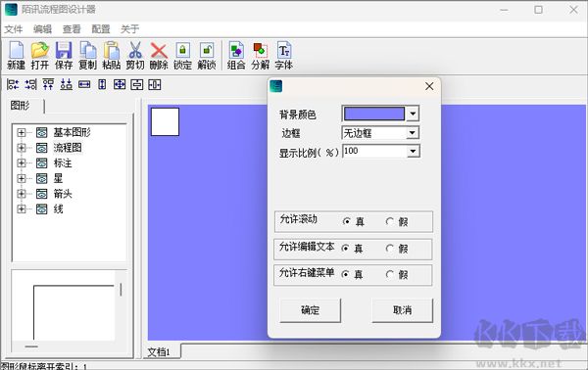Expand the 箭头 tree node
Image resolution: width=588 pixels, height=370 pixels.
22,194
